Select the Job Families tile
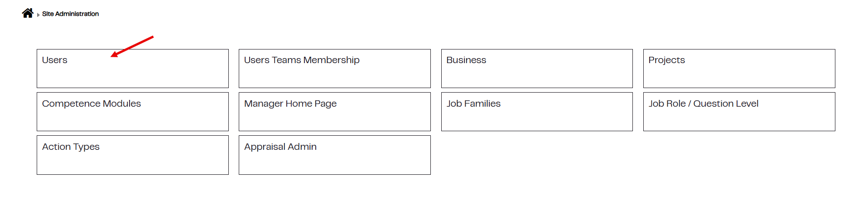This screenshot has width=868, height=222. click(536, 112)
